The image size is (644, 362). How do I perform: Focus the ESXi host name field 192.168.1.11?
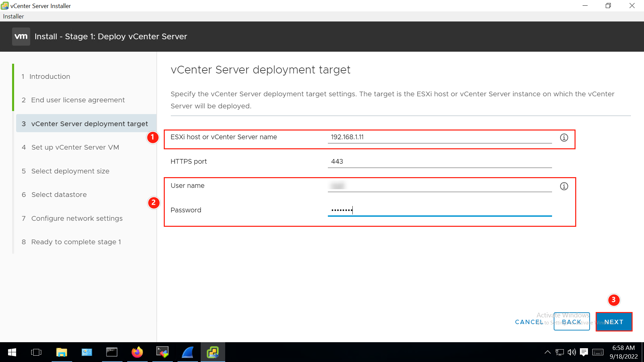[440, 137]
